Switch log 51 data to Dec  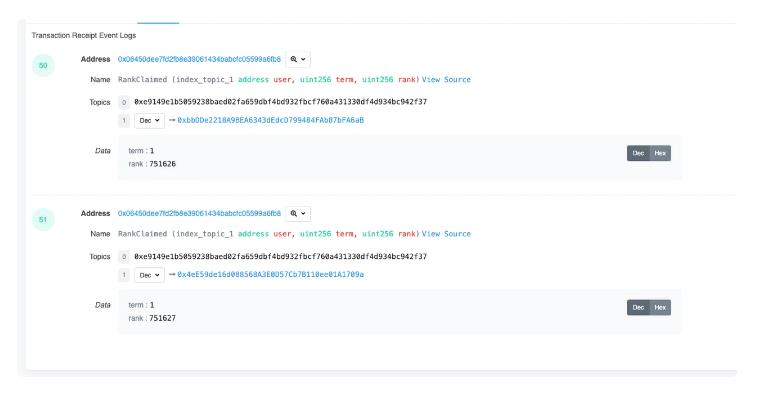[638, 308]
